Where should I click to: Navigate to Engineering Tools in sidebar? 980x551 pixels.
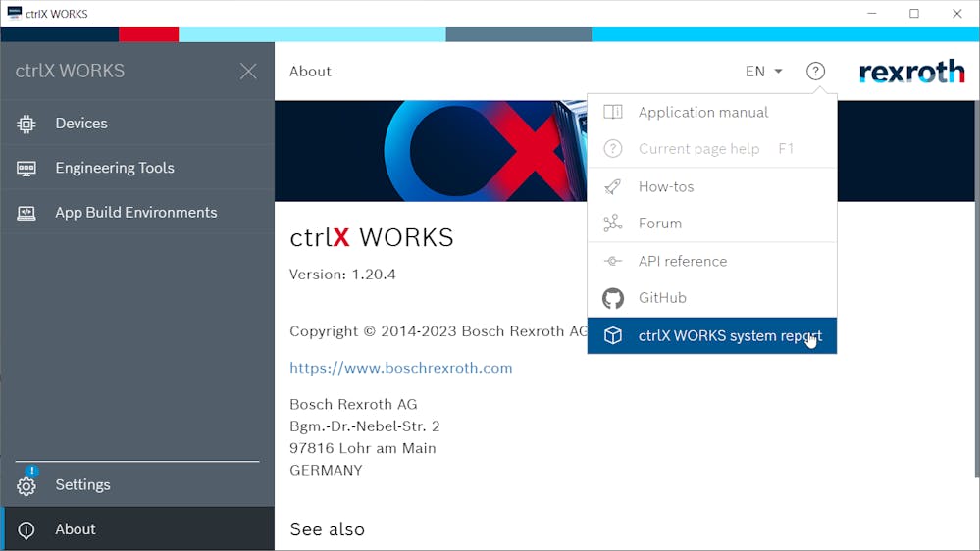[x=137, y=168]
